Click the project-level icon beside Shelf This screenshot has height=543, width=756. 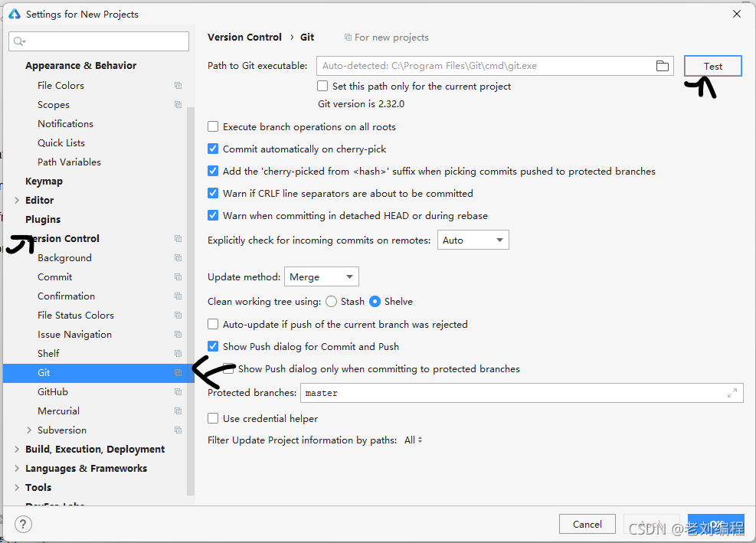coord(178,354)
